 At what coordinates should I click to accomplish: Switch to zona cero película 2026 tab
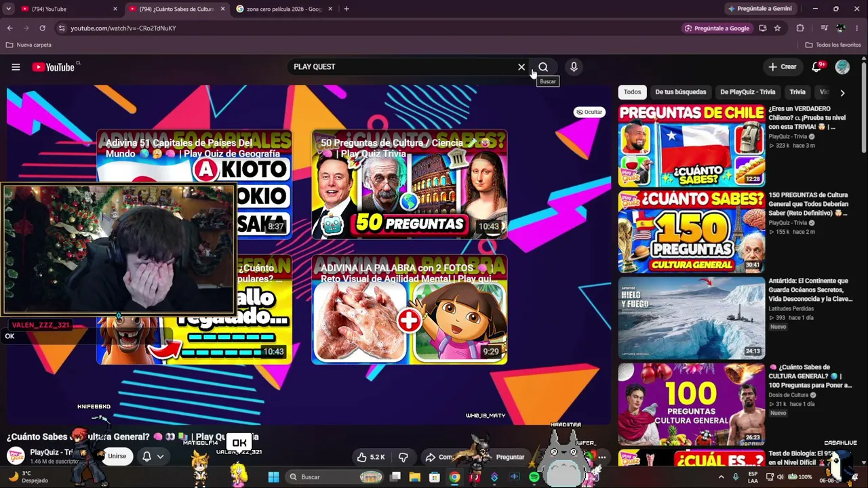[283, 9]
